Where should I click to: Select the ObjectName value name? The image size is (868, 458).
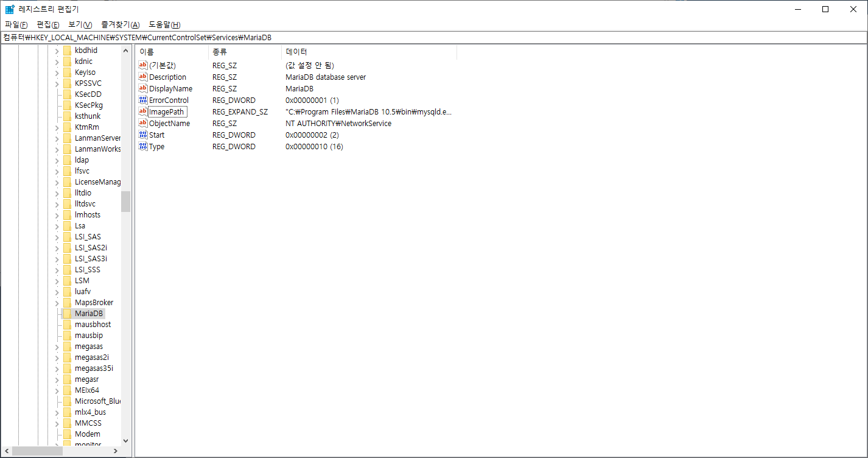(x=169, y=123)
